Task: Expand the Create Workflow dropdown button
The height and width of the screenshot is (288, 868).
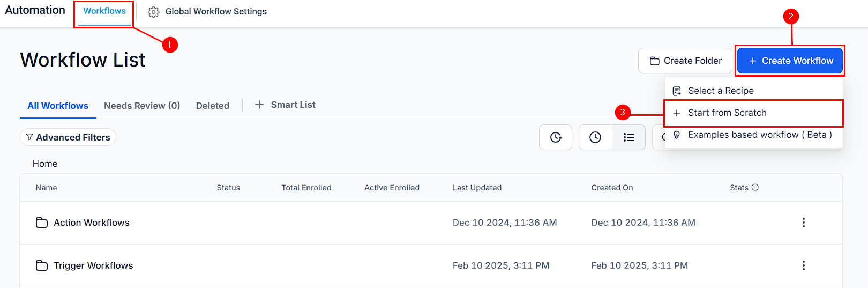Action: [x=790, y=61]
